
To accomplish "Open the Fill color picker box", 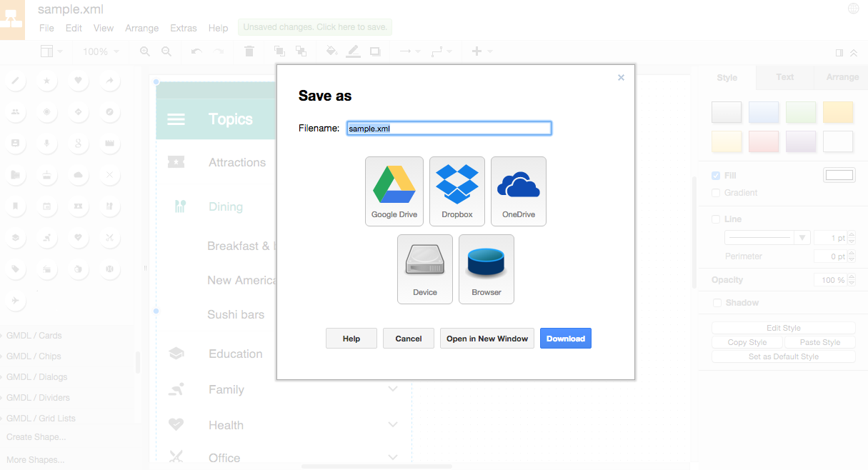I will point(839,175).
